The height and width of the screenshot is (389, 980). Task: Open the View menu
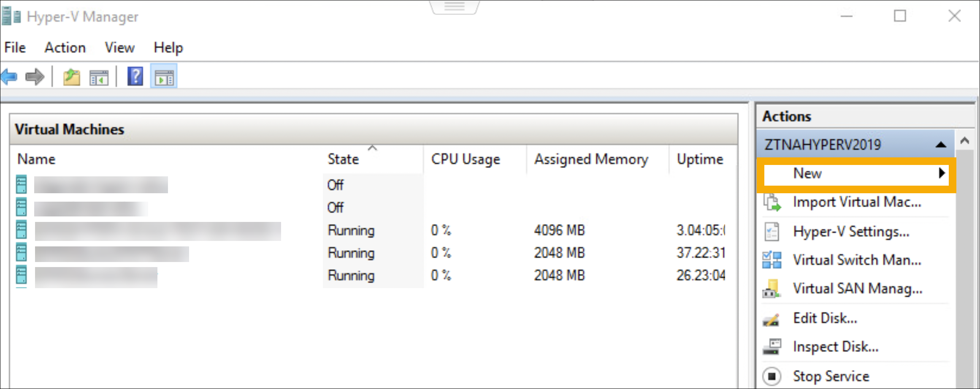(119, 48)
